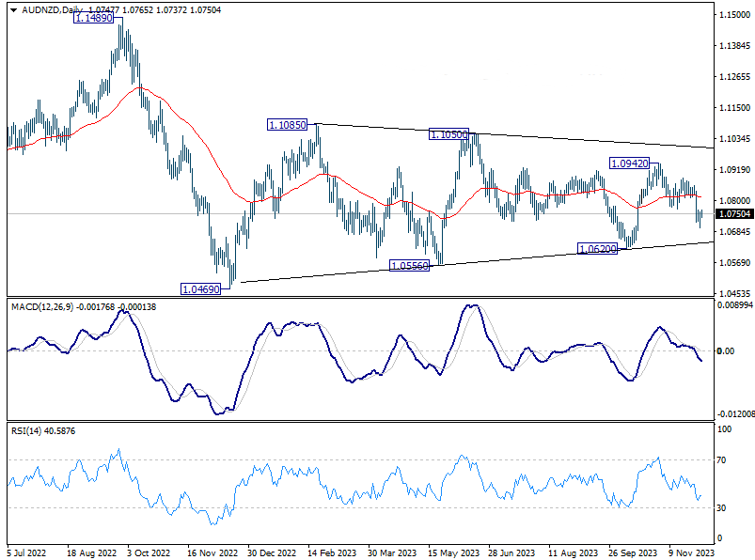Click the 3 Oct 2022 date marker
755x560 pixels.
click(149, 553)
